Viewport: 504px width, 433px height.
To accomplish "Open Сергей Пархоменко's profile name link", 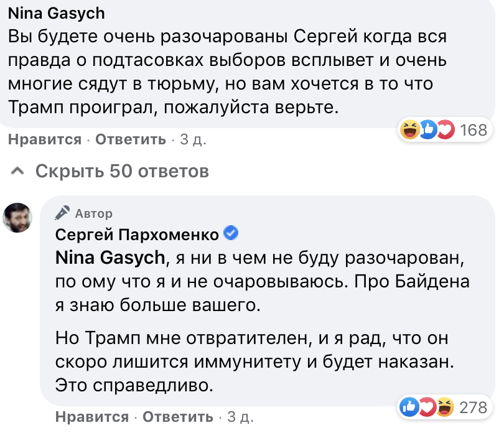I will click(138, 235).
